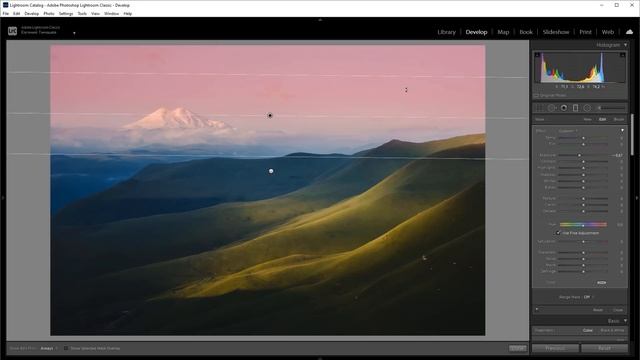Open the View menu
Screen dimensions: 640x360
point(95,13)
